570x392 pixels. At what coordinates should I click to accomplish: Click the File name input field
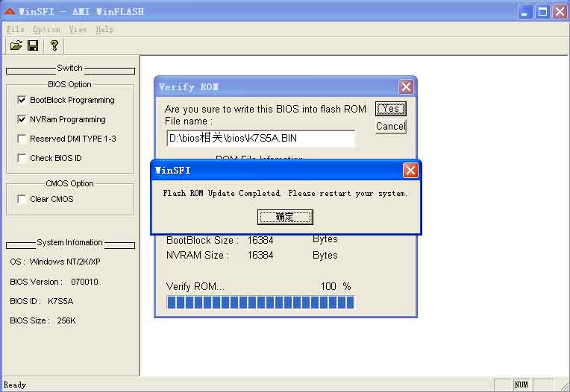click(260, 139)
